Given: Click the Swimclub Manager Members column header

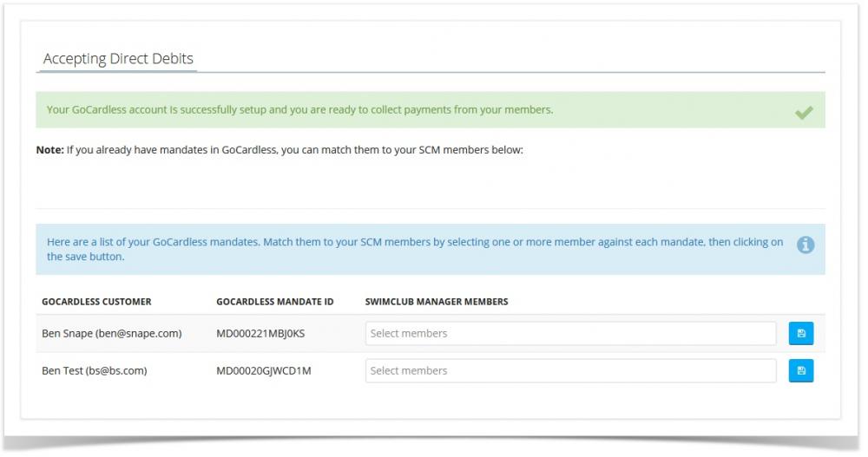Looking at the screenshot, I should tap(437, 302).
